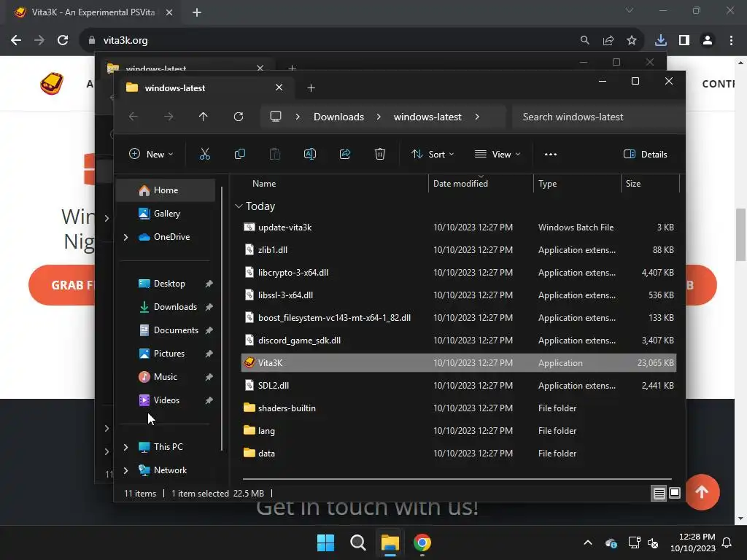Image resolution: width=747 pixels, height=560 pixels.
Task: Select the update-vita3k batch file
Action: pyautogui.click(x=459, y=227)
